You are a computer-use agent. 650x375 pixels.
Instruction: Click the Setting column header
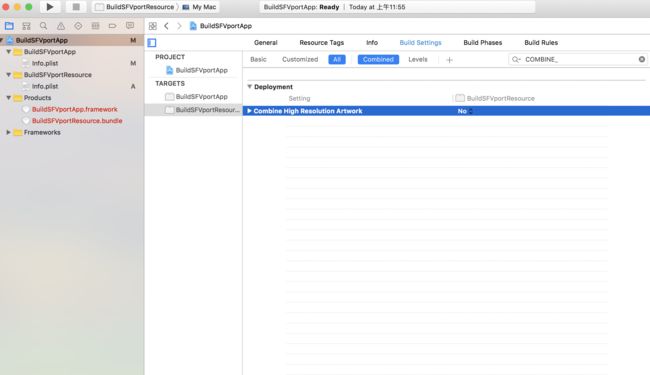coord(299,99)
